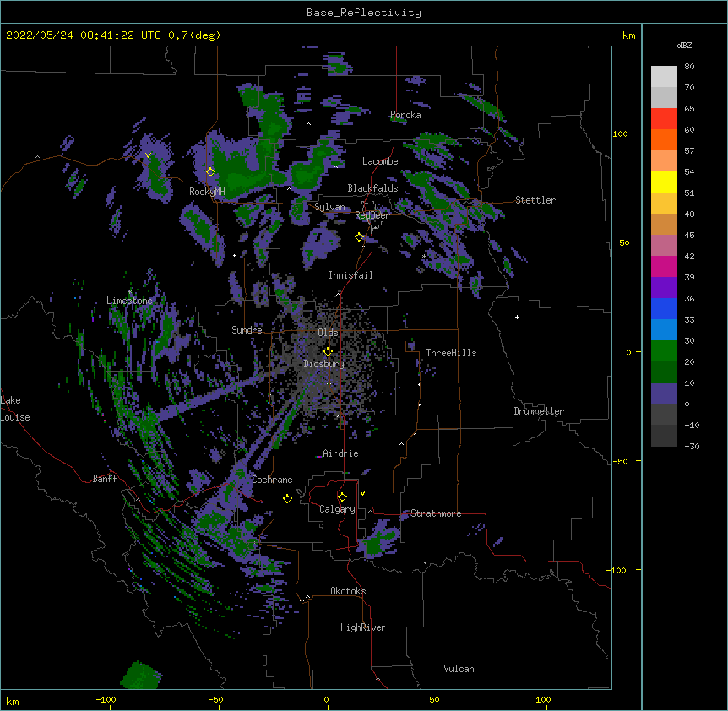Select the magenta 39–42 dBZ legend swatch
This screenshot has width=728, height=711.
click(x=664, y=267)
